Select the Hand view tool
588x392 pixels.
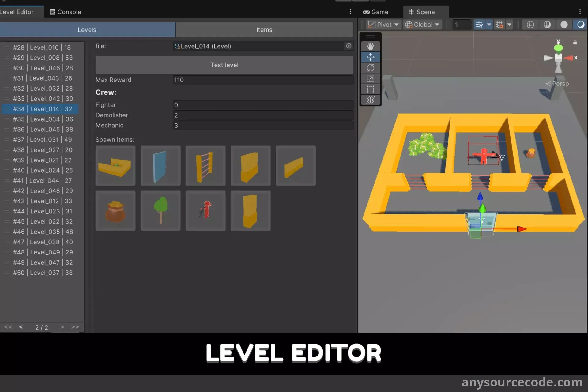[370, 47]
